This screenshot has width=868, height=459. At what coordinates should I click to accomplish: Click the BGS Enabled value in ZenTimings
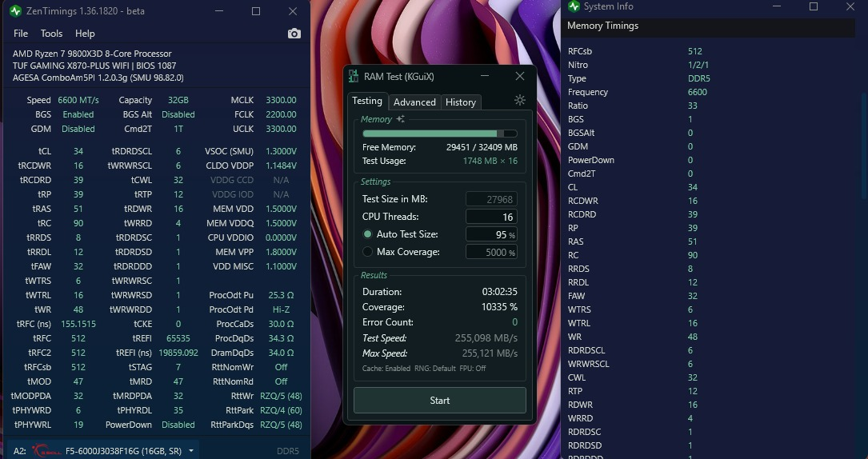point(78,114)
